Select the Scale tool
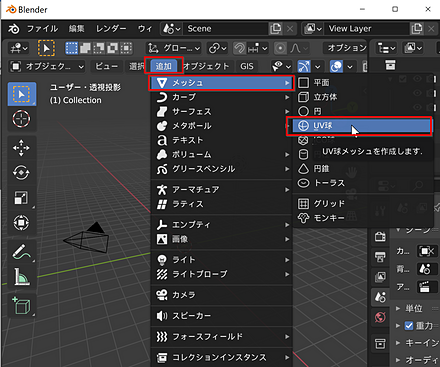This screenshot has width=440, height=367. (x=21, y=197)
